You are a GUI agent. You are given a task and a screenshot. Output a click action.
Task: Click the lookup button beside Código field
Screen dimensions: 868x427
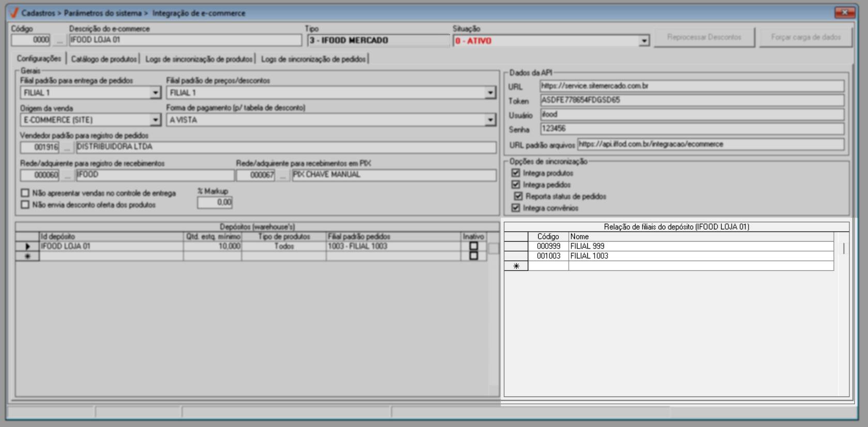pos(59,40)
